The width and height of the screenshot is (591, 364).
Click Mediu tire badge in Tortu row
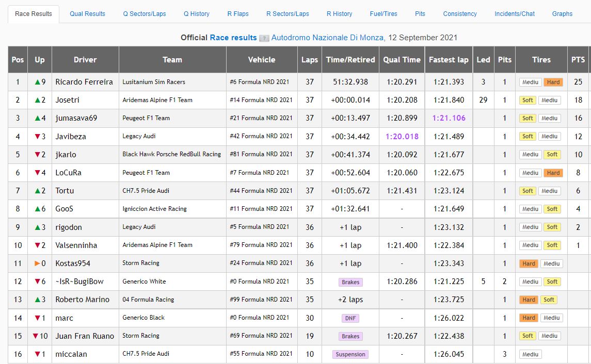pyautogui.click(x=549, y=191)
